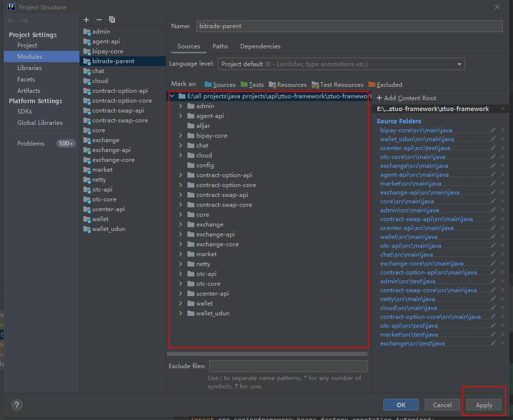Select the ucenter-api module in list

[x=123, y=209]
